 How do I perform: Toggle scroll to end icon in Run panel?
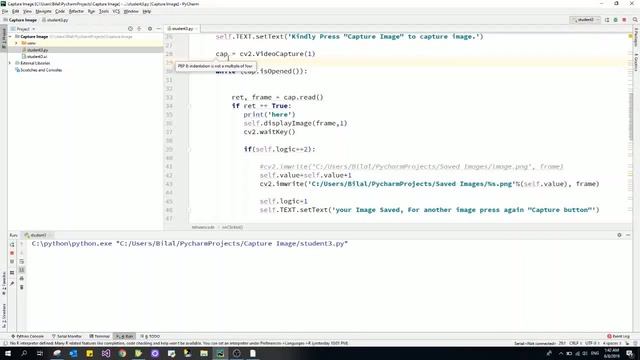click(x=22, y=270)
